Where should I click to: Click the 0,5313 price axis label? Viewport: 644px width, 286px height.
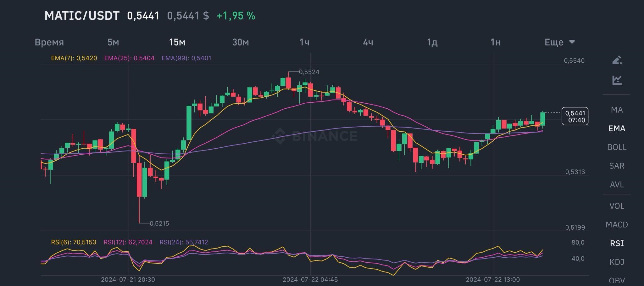pyautogui.click(x=575, y=172)
